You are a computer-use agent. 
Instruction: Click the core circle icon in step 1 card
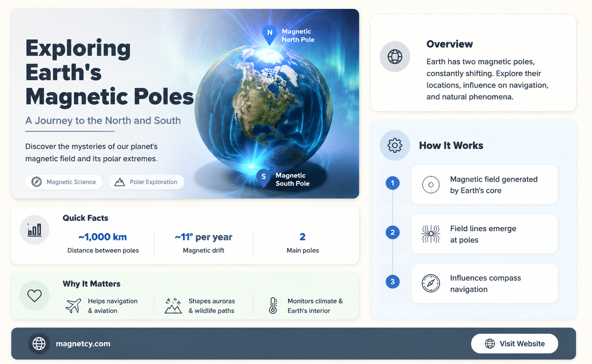coord(431,185)
